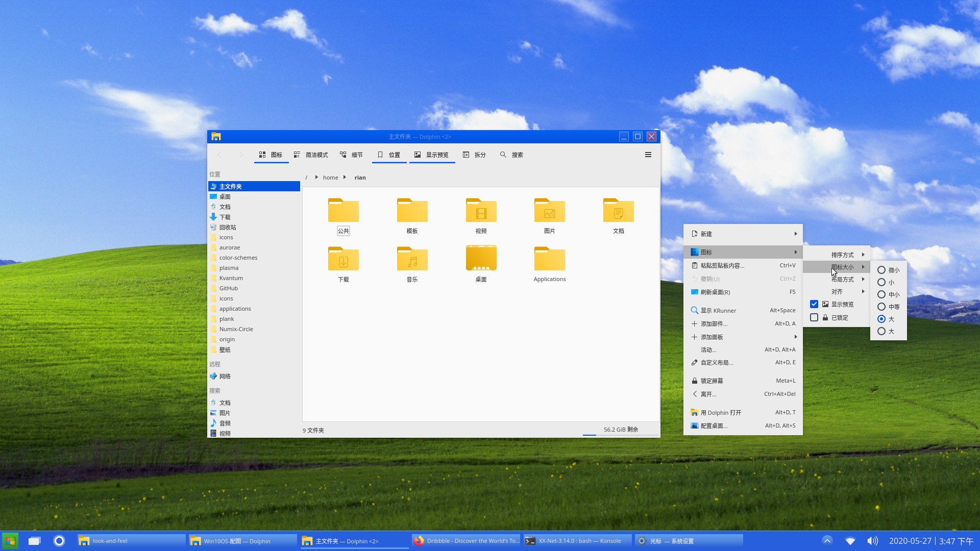Screen dimensions: 980x551
Task: Select the 下载 folder in the file view
Action: (344, 264)
